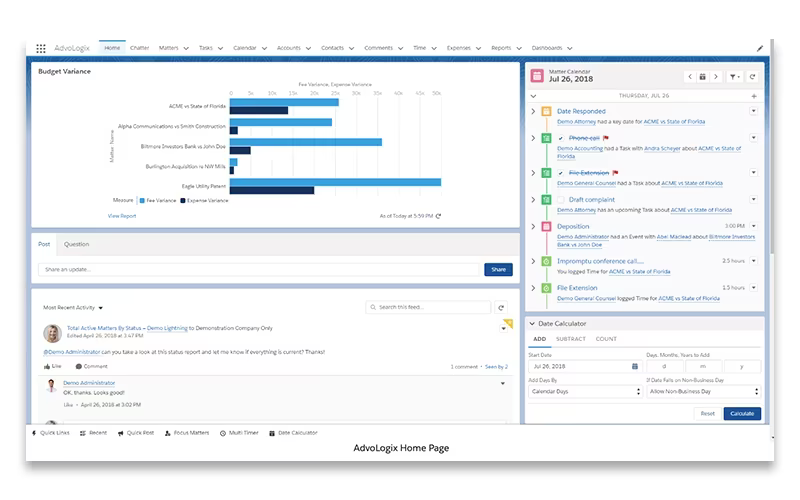Screen dimensions: 800x500
Task: Expand the Deposition calendar item
Action: pyautogui.click(x=533, y=227)
